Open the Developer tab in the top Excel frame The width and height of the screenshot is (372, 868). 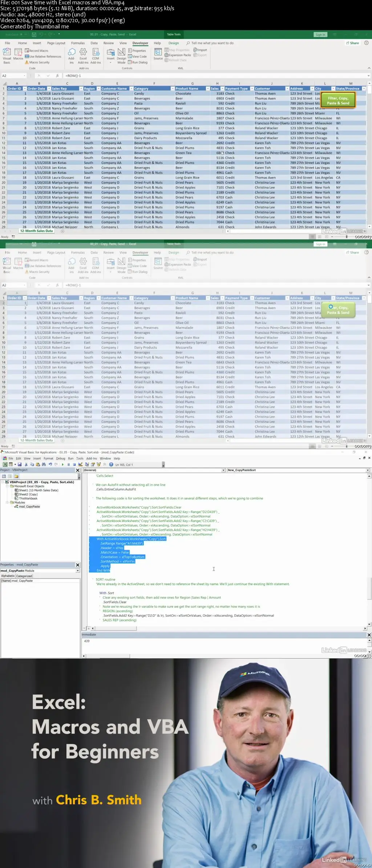coord(140,43)
